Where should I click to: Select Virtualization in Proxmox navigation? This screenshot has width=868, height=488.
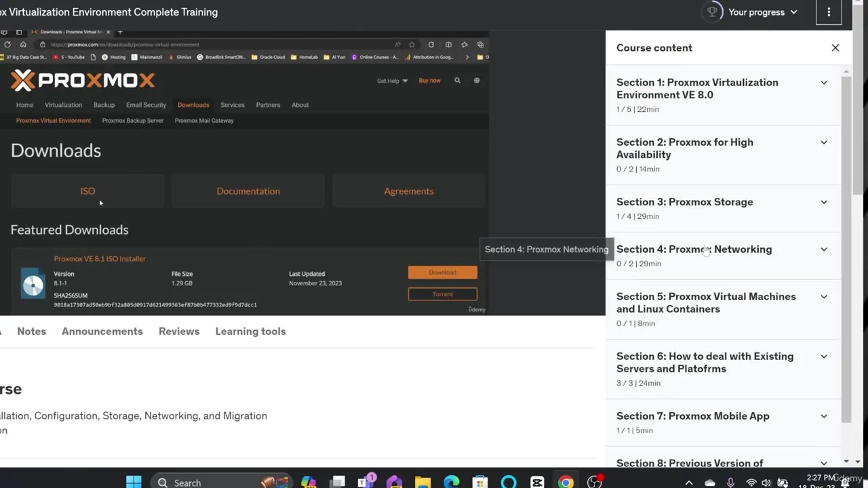[63, 105]
